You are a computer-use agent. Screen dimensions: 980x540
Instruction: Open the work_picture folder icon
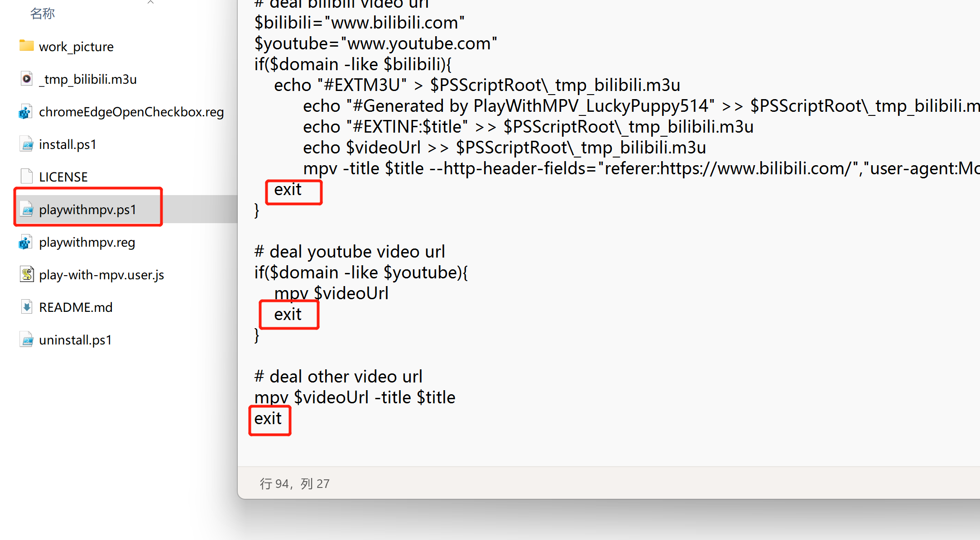point(27,46)
